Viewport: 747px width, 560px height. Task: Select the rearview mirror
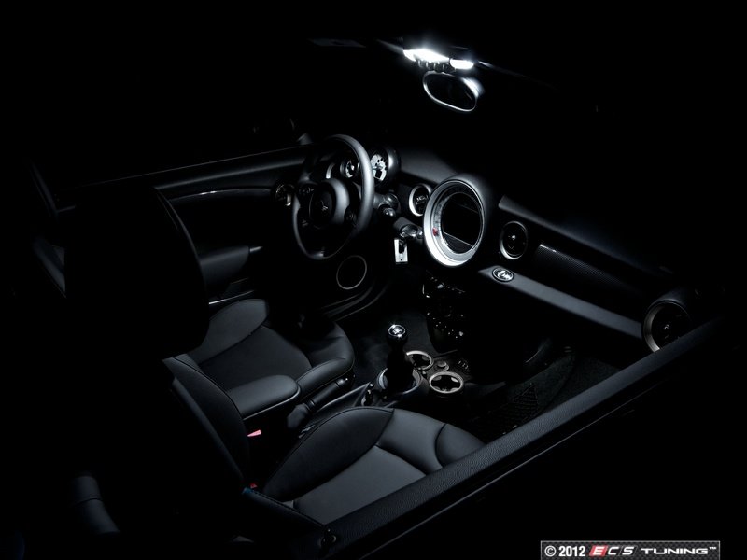(x=455, y=93)
